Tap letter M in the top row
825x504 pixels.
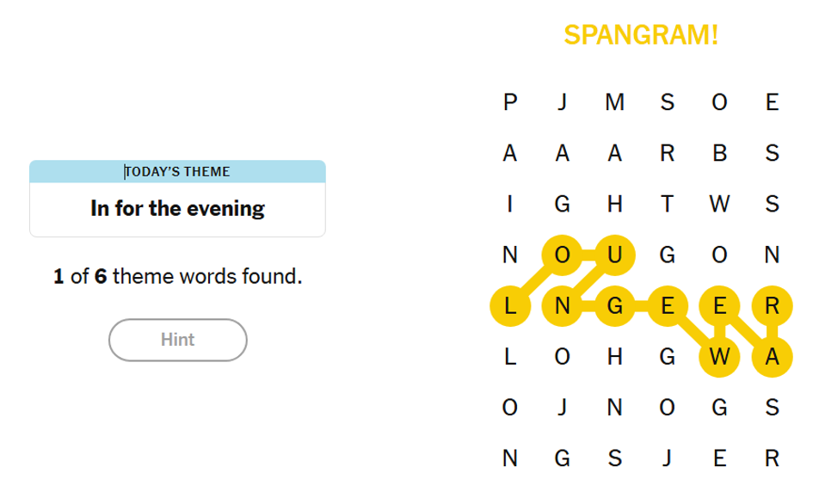[614, 103]
